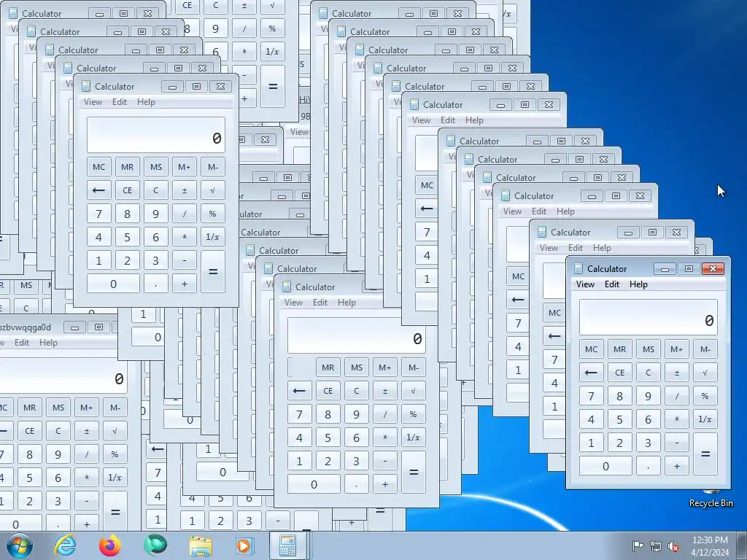Click MC in front-left Calculator window
The width and height of the screenshot is (747, 560).
[x=98, y=167]
